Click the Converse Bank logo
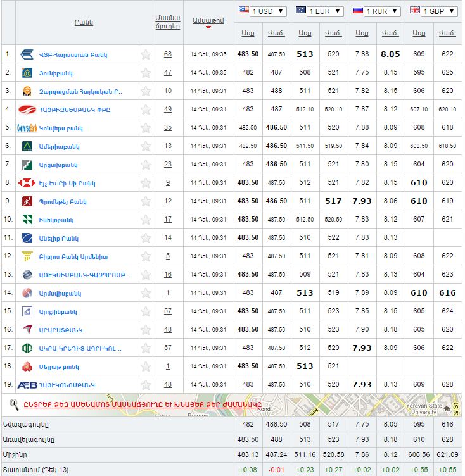Viewport: 465px width, 476px height. pyautogui.click(x=27, y=128)
